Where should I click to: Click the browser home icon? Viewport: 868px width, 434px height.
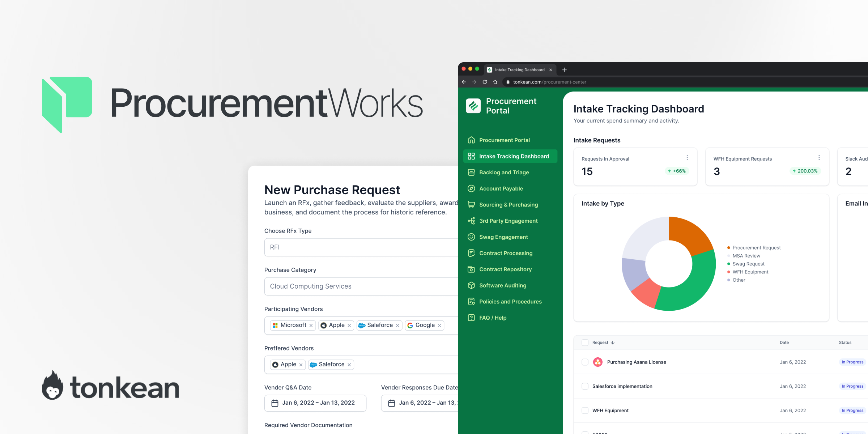click(x=495, y=82)
